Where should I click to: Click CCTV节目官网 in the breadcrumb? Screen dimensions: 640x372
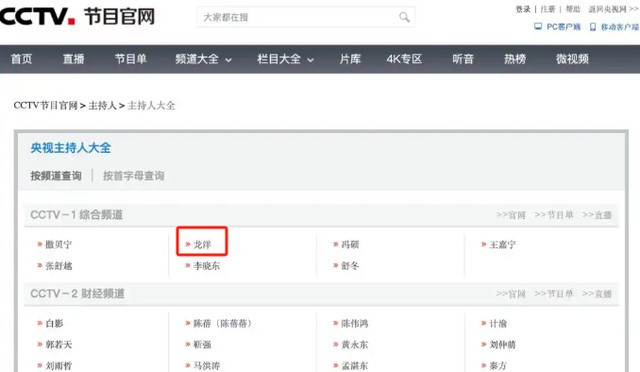(x=45, y=106)
